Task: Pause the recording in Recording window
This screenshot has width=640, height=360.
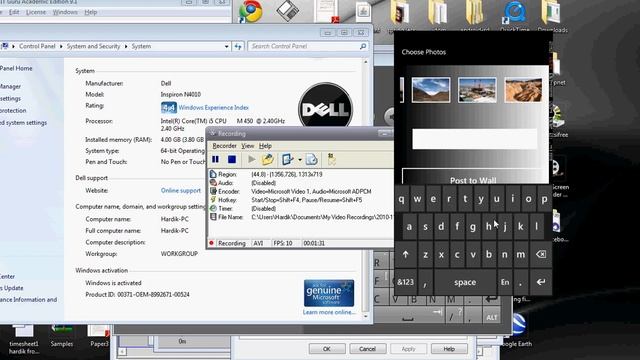Action: click(x=216, y=159)
